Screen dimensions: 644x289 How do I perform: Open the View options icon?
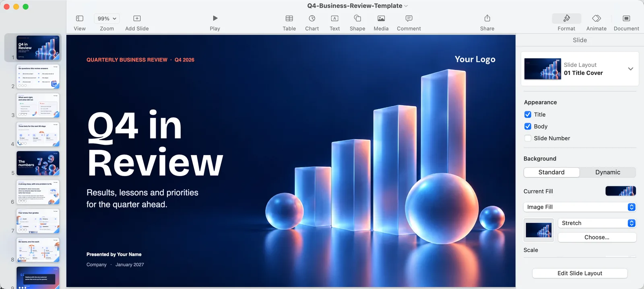[x=80, y=18]
